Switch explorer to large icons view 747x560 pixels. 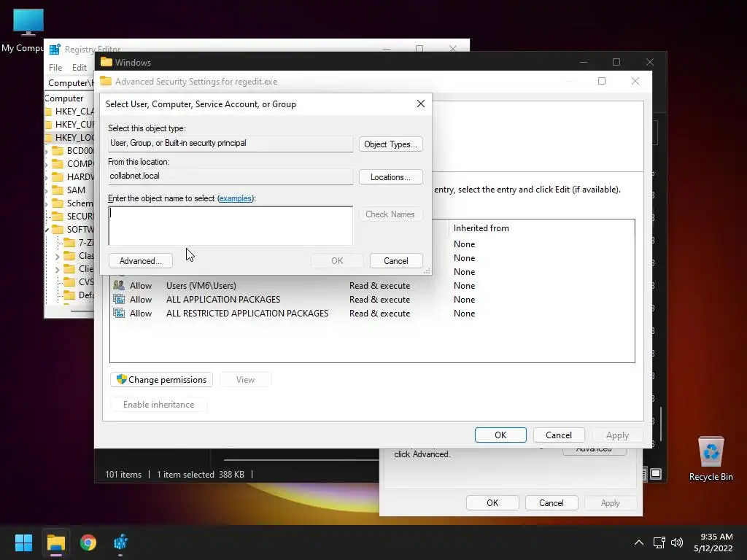click(x=656, y=474)
